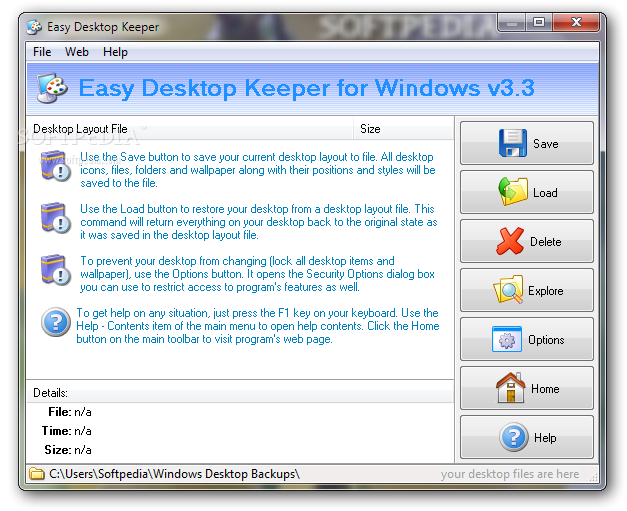Click the book icon beside Options button tip

click(x=56, y=270)
